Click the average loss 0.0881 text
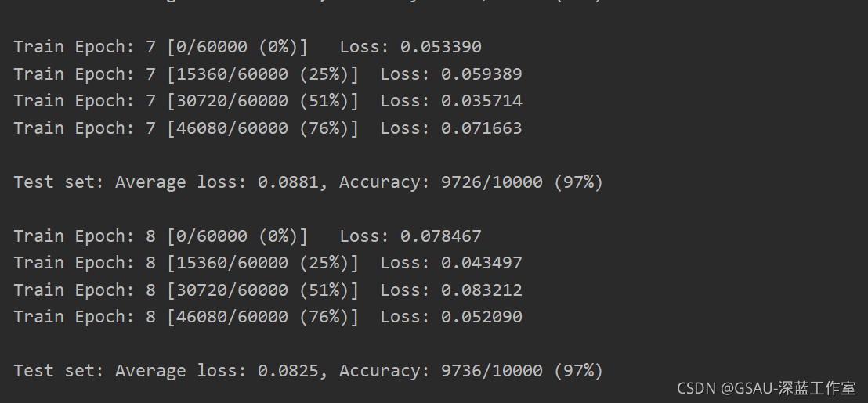 [288, 182]
